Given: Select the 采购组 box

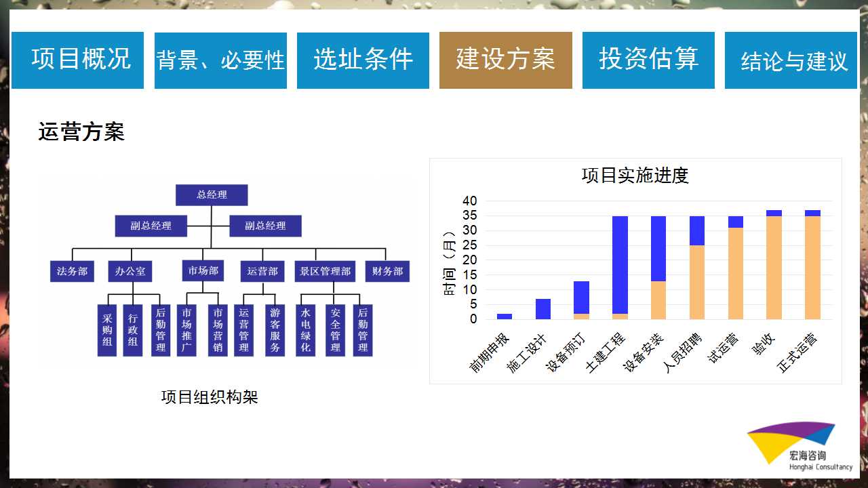Looking at the screenshot, I should point(107,330).
